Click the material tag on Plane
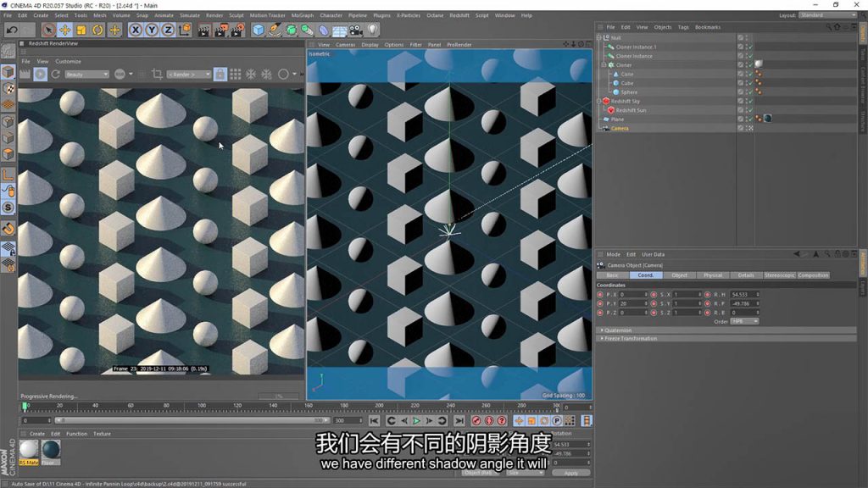 (x=768, y=119)
